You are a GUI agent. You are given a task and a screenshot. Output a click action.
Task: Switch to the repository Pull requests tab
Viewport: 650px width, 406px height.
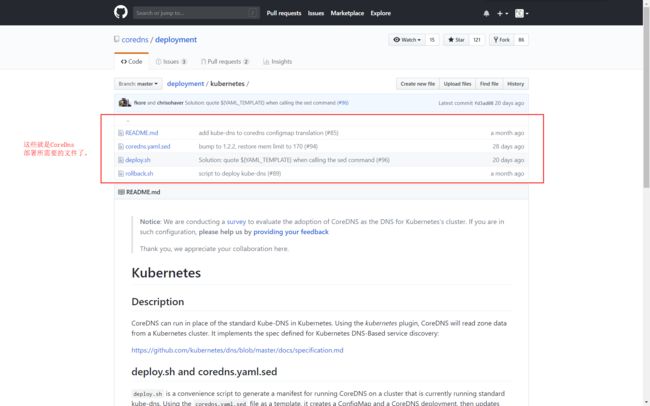coord(225,61)
